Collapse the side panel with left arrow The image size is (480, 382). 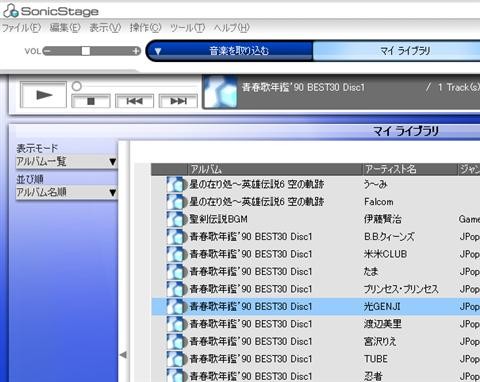point(123,355)
